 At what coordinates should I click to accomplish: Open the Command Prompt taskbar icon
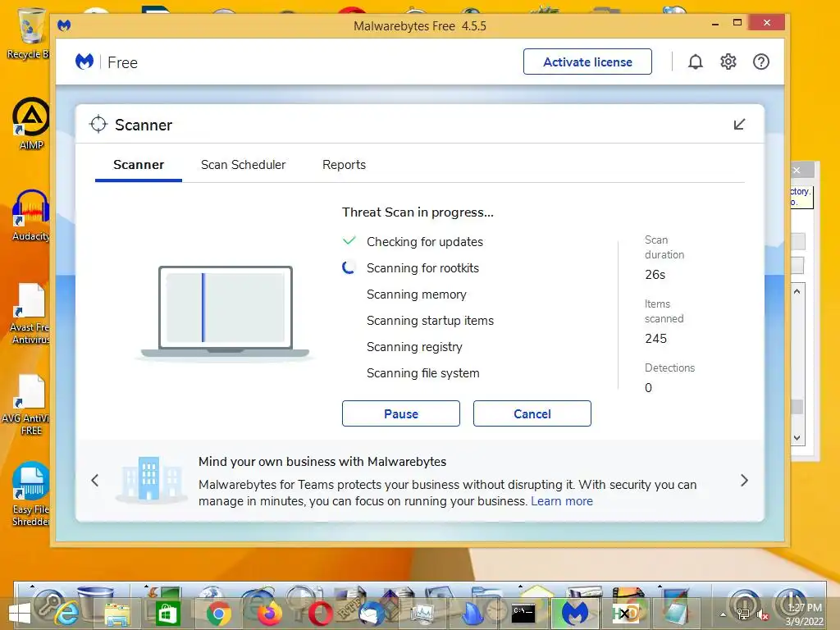pyautogui.click(x=523, y=614)
